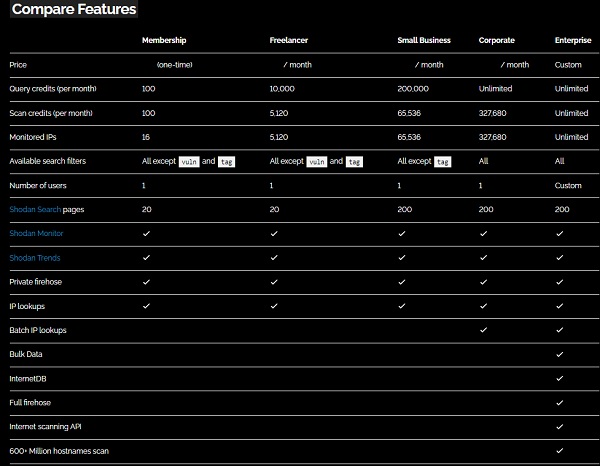600x466 pixels.
Task: Select Small Business Shodan Search pages 200
Action: (x=405, y=209)
